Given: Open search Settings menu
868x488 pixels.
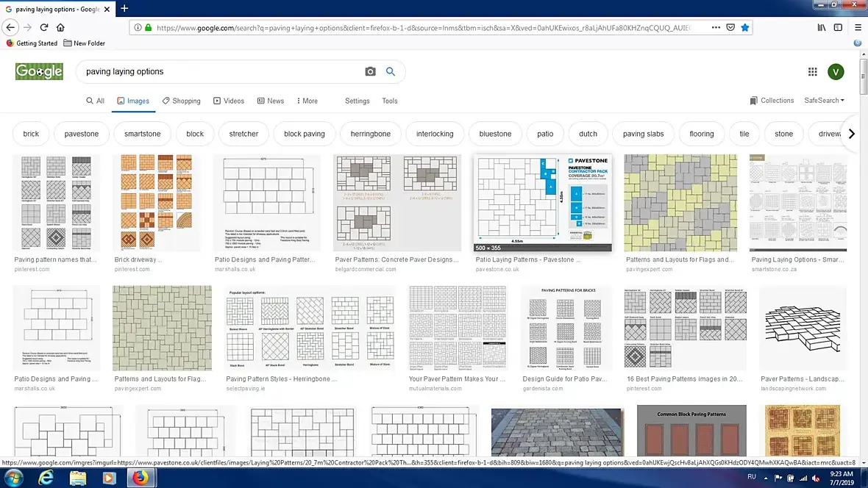Looking at the screenshot, I should coord(357,101).
